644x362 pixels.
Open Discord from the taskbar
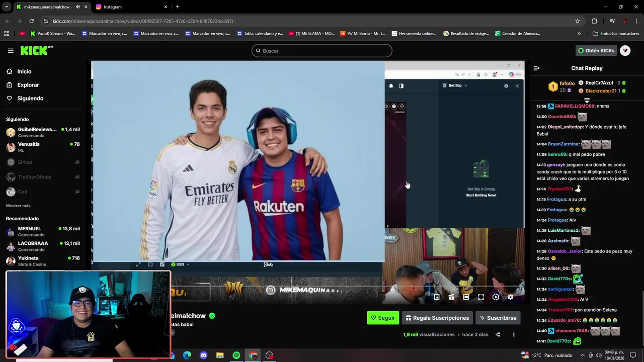pos(203,355)
